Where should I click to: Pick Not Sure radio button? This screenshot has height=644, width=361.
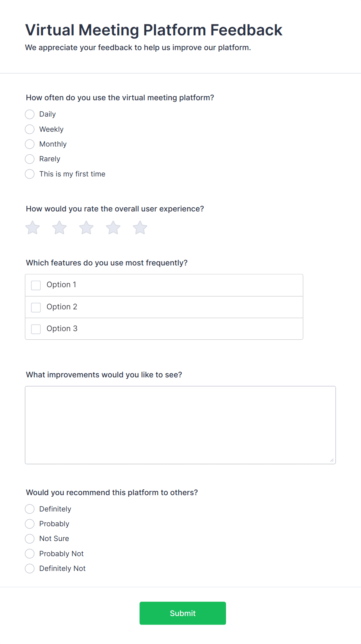(30, 539)
